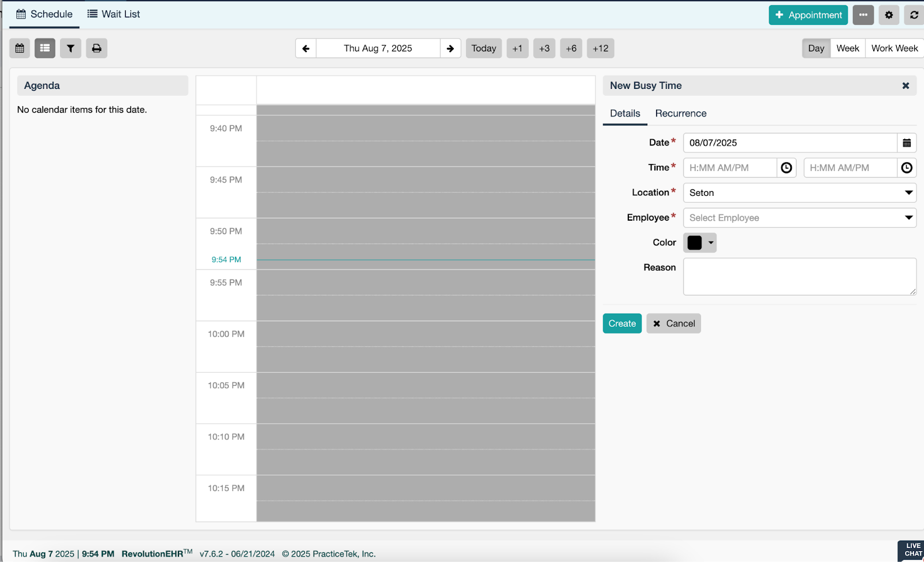Switch to Day view
Image resolution: width=924 pixels, height=562 pixels.
coord(816,49)
